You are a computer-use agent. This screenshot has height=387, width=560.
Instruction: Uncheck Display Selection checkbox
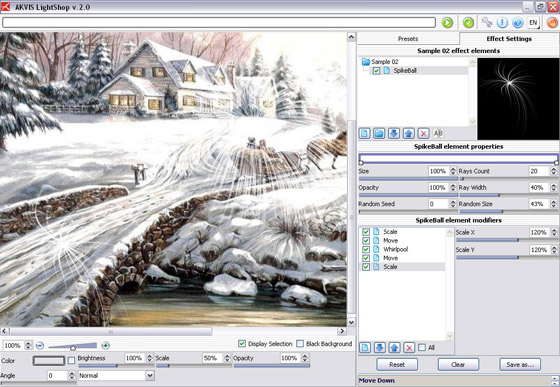[x=242, y=344]
